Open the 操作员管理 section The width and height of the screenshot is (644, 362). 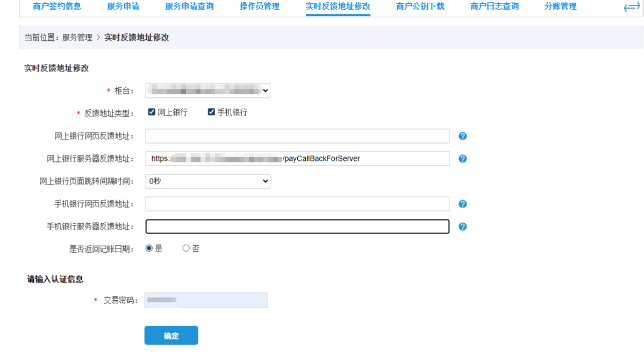pos(259,6)
